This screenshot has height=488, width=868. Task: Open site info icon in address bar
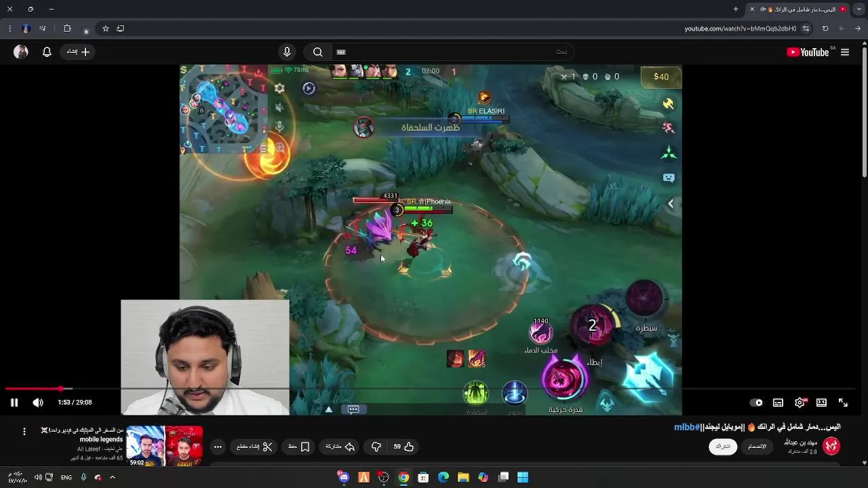click(x=806, y=28)
